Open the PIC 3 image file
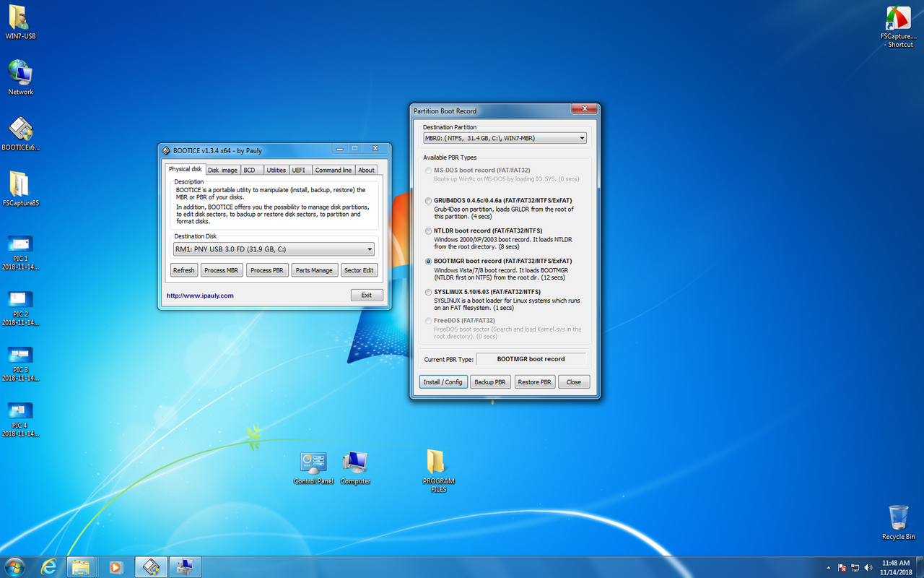Image resolution: width=924 pixels, height=578 pixels. tap(20, 364)
